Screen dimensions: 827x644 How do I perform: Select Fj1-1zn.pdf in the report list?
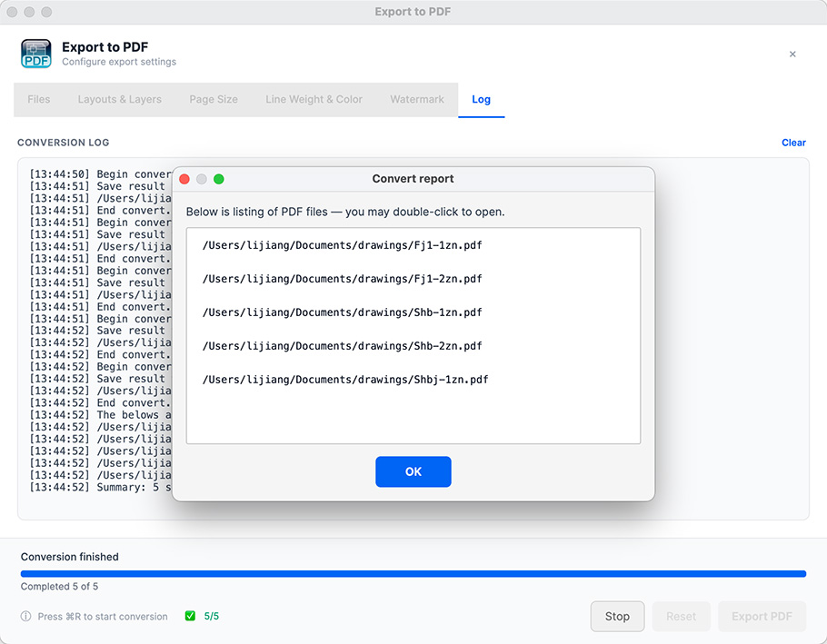point(343,245)
